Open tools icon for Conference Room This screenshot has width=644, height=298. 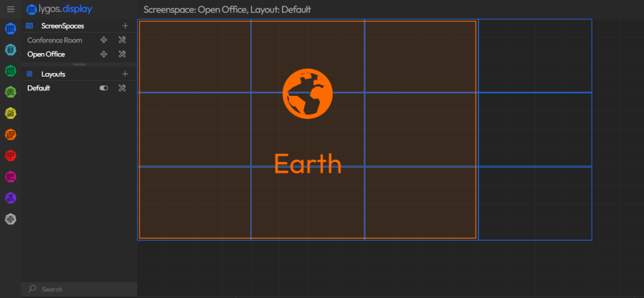pyautogui.click(x=122, y=40)
